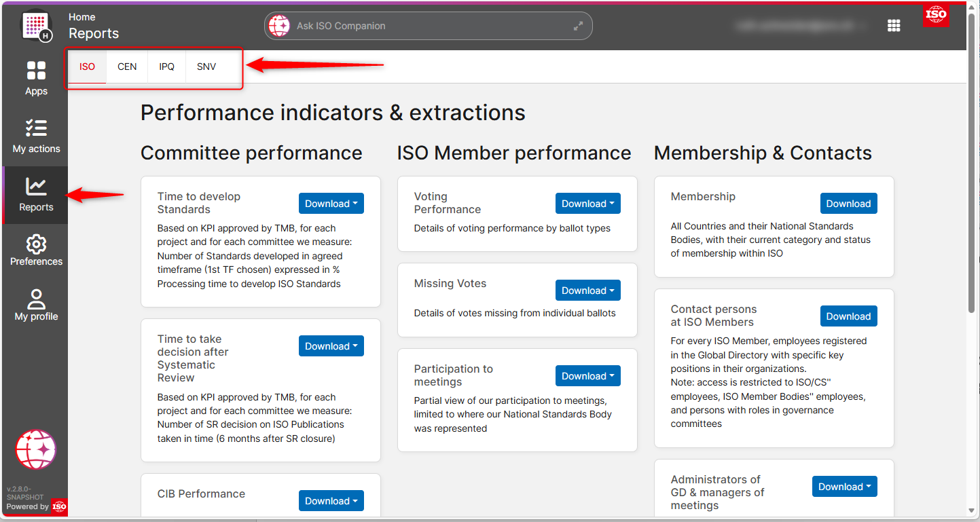
Task: Click the Reports page title
Action: (94, 33)
